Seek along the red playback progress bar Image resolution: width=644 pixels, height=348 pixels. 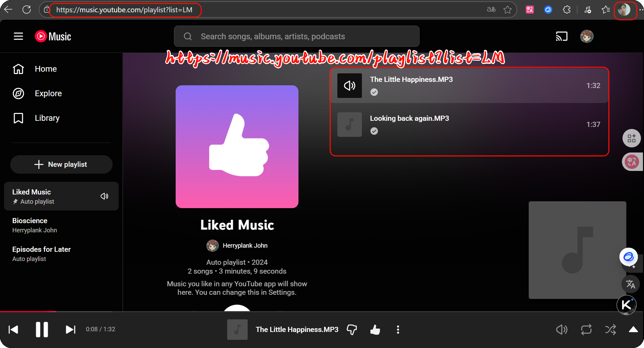tap(322, 311)
